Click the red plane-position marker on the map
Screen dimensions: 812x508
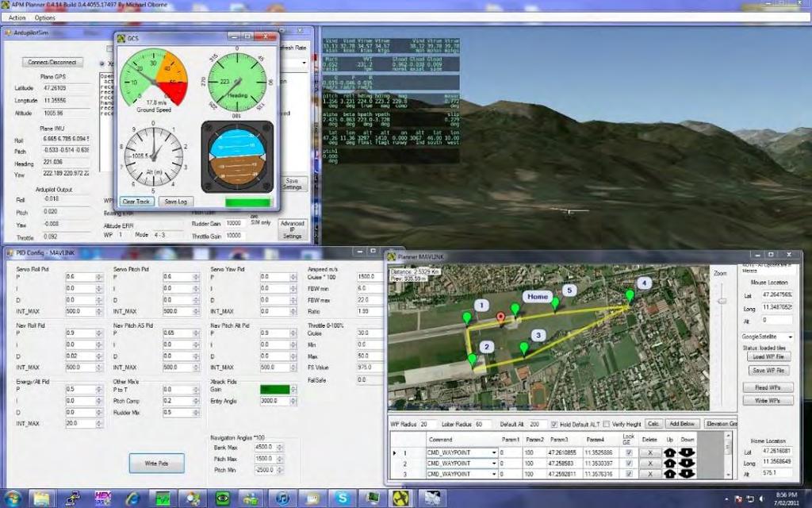pyautogui.click(x=500, y=317)
